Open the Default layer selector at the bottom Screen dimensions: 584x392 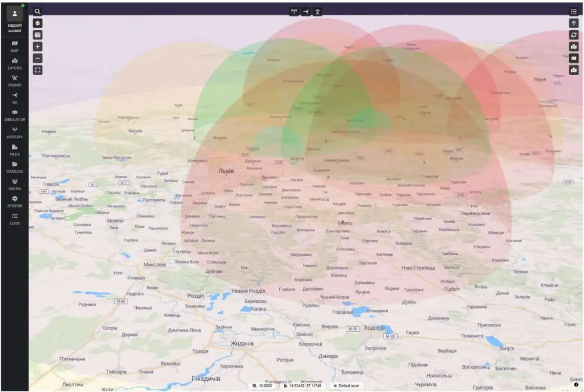tap(346, 385)
